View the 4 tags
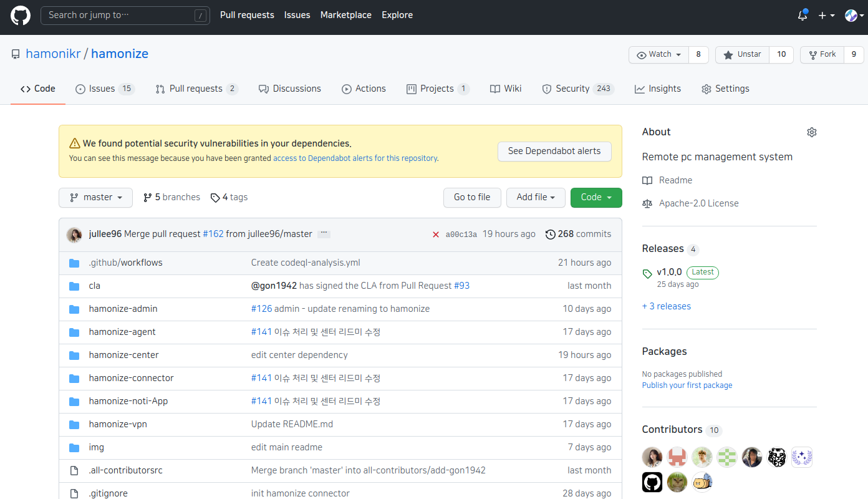 tap(229, 197)
